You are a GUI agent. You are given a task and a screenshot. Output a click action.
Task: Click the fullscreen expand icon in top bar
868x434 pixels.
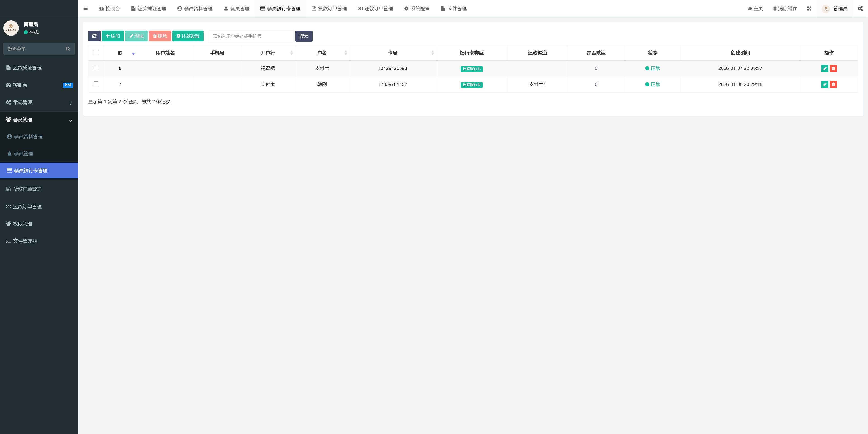pyautogui.click(x=809, y=8)
